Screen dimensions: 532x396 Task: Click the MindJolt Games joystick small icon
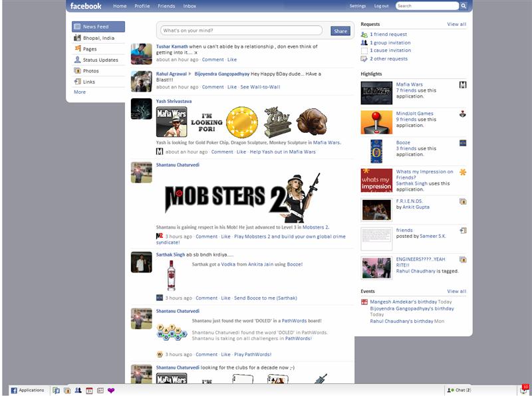point(463,114)
